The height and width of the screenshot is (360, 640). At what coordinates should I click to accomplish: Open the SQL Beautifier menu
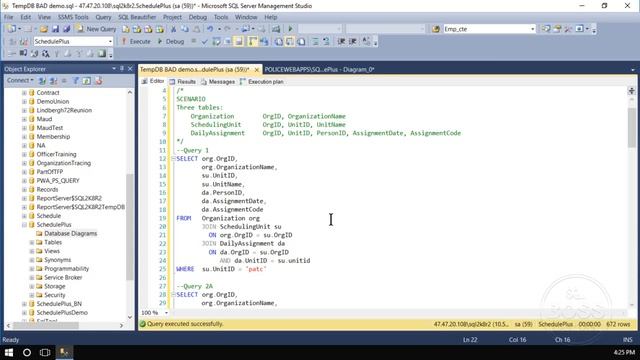pyautogui.click(x=137, y=17)
